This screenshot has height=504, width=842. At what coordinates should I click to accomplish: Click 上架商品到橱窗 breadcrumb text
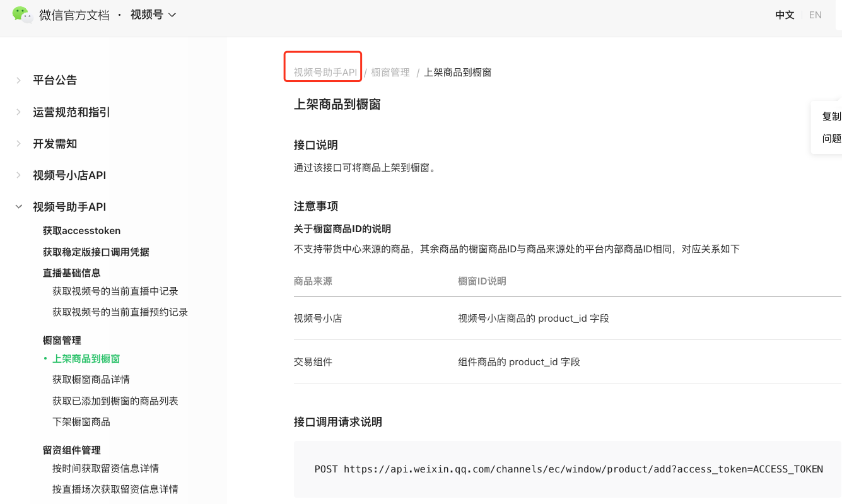[458, 73]
